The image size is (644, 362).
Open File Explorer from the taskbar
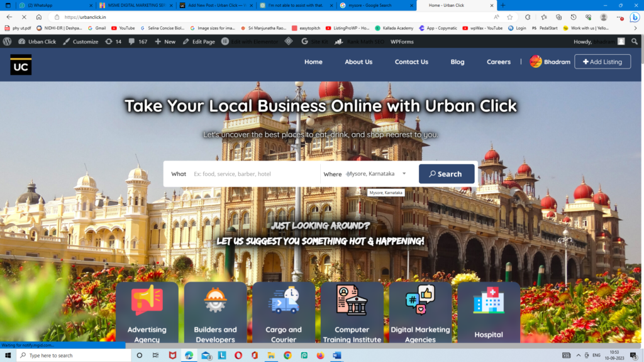tap(271, 356)
